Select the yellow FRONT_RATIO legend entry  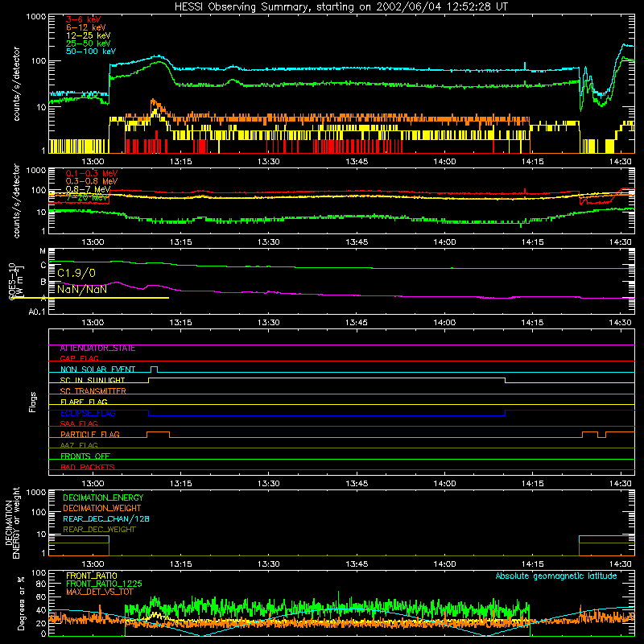point(92,576)
